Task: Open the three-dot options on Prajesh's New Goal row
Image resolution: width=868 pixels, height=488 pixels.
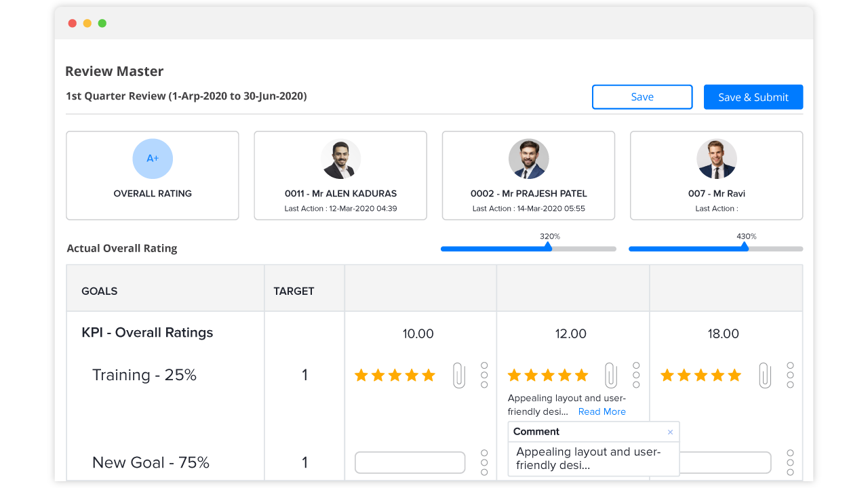Action: tap(636, 462)
